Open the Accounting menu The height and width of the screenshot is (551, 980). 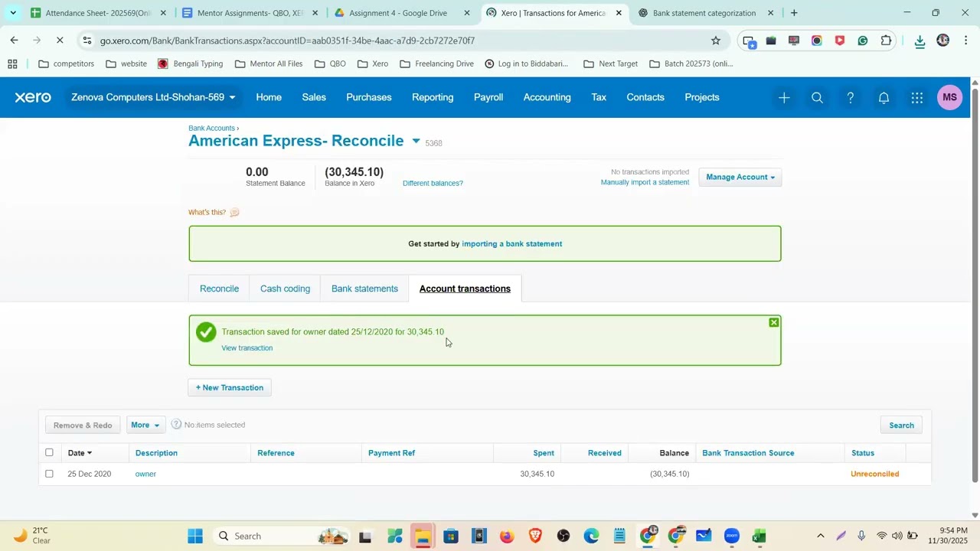point(547,97)
